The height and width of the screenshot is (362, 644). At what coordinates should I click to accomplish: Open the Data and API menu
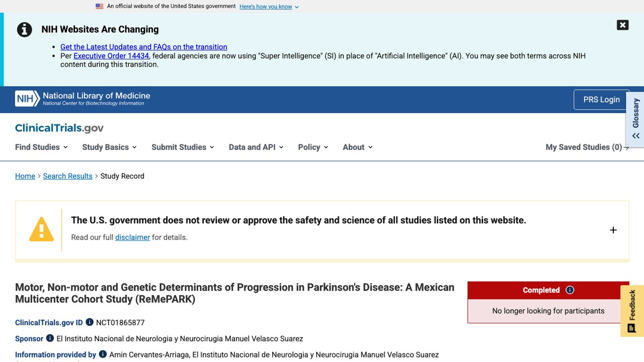256,147
